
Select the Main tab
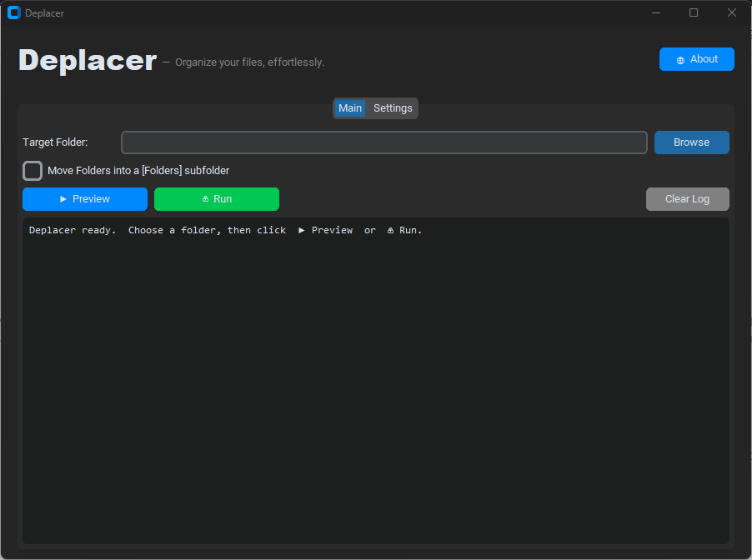(x=350, y=108)
